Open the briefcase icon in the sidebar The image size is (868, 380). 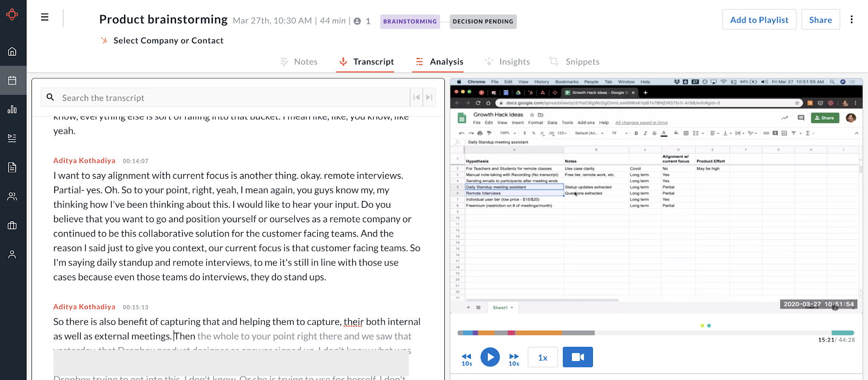pyautogui.click(x=12, y=226)
